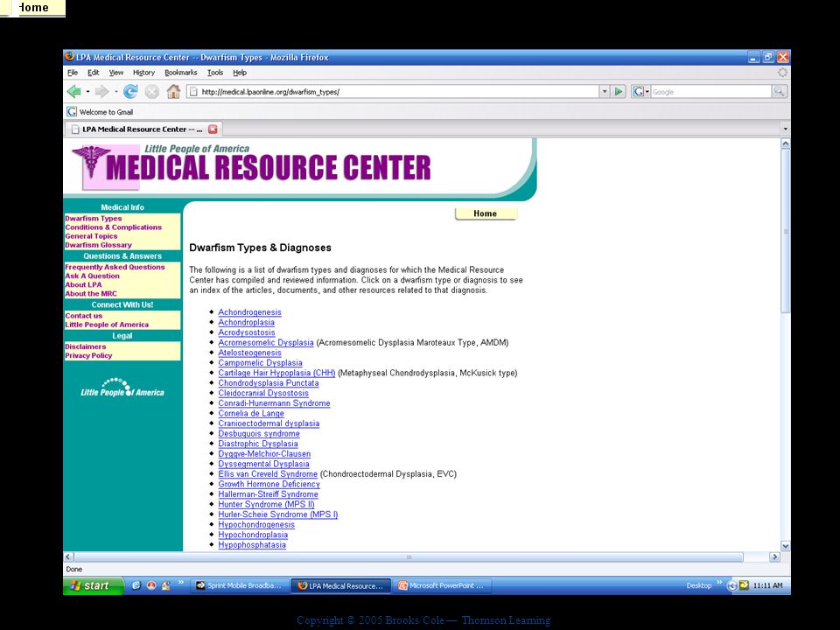
Task: Open Ellis van Creveld Syndrome link
Action: click(x=268, y=474)
